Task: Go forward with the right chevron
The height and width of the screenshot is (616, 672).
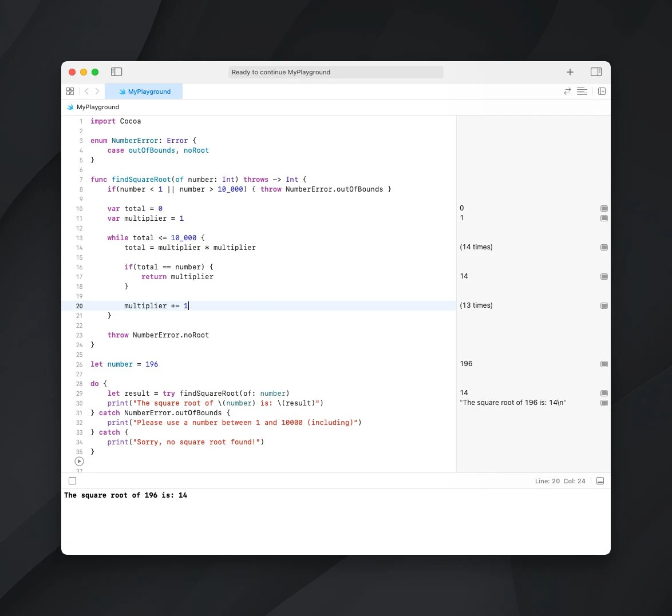Action: click(x=97, y=92)
